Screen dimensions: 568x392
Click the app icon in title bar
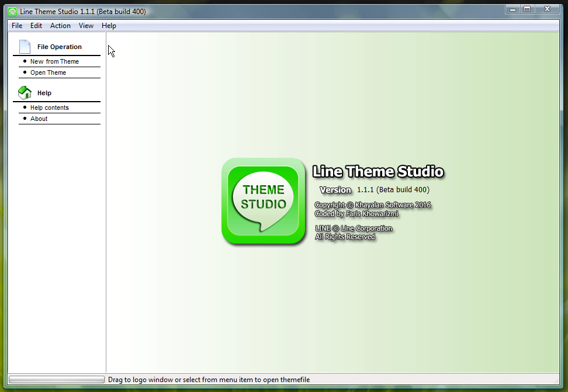pos(12,12)
